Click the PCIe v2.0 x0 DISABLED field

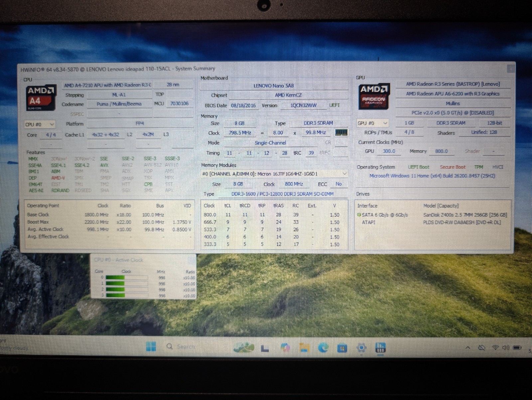[x=453, y=113]
